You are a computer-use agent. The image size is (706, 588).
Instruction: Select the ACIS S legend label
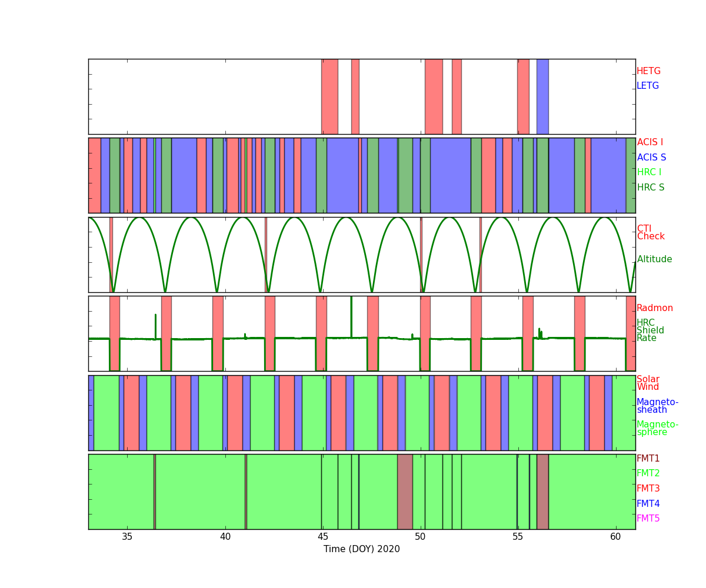click(x=651, y=158)
